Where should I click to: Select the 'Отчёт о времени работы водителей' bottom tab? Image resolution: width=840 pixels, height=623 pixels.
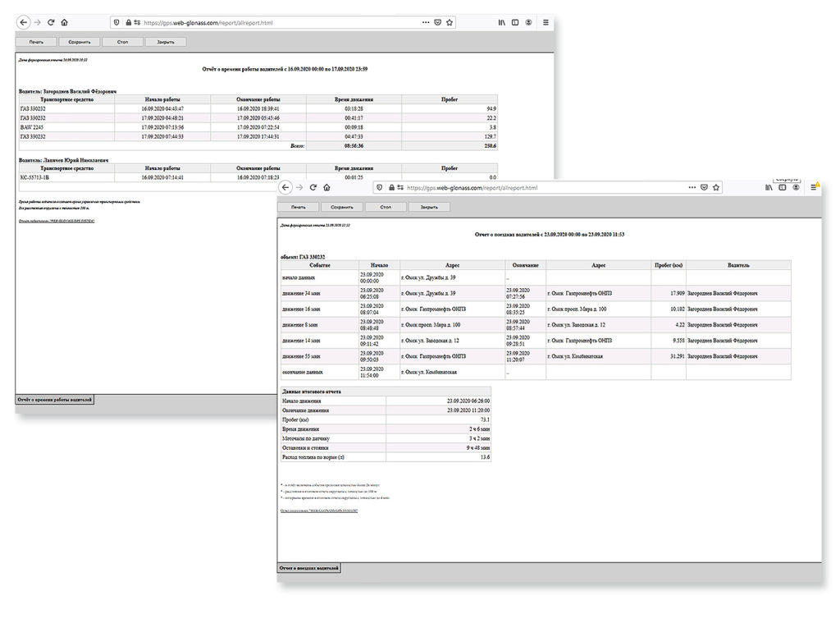pyautogui.click(x=55, y=400)
